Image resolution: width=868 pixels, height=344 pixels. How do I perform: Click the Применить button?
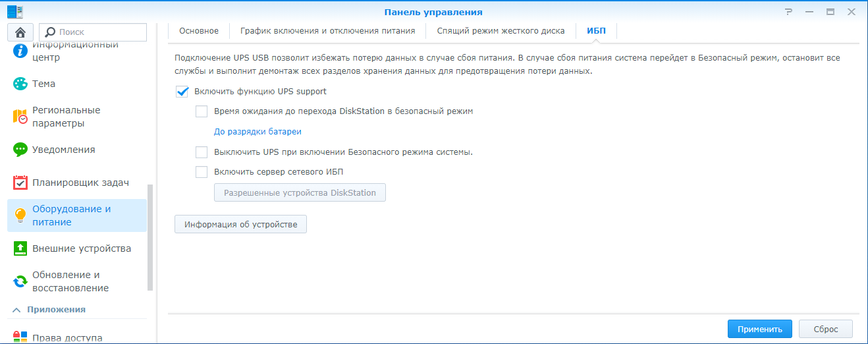click(x=760, y=330)
